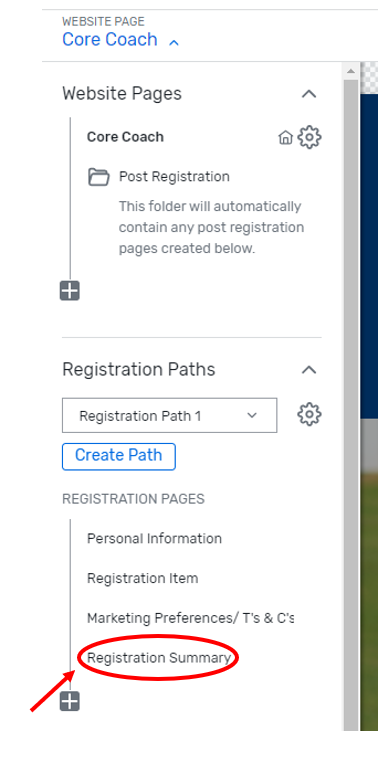Image resolution: width=390 pixels, height=763 pixels.
Task: Add a registration page with plus icon
Action: (70, 701)
